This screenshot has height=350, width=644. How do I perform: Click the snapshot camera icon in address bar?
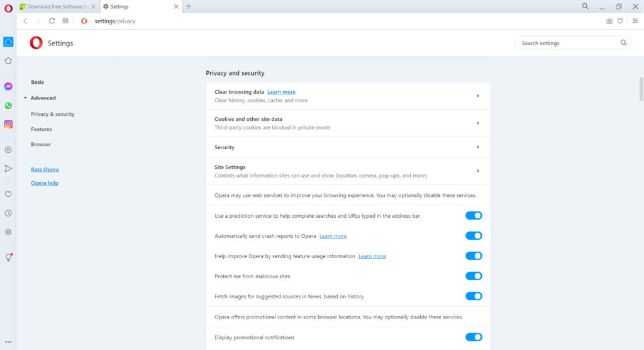(x=609, y=21)
